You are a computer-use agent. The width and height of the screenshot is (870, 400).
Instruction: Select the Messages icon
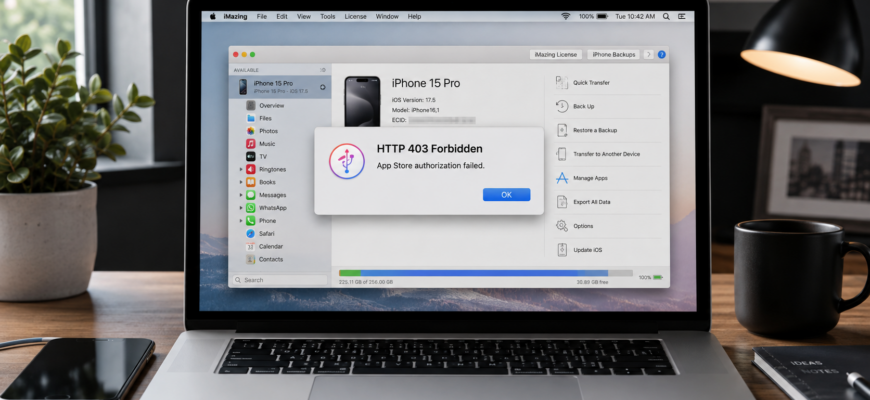click(x=251, y=195)
